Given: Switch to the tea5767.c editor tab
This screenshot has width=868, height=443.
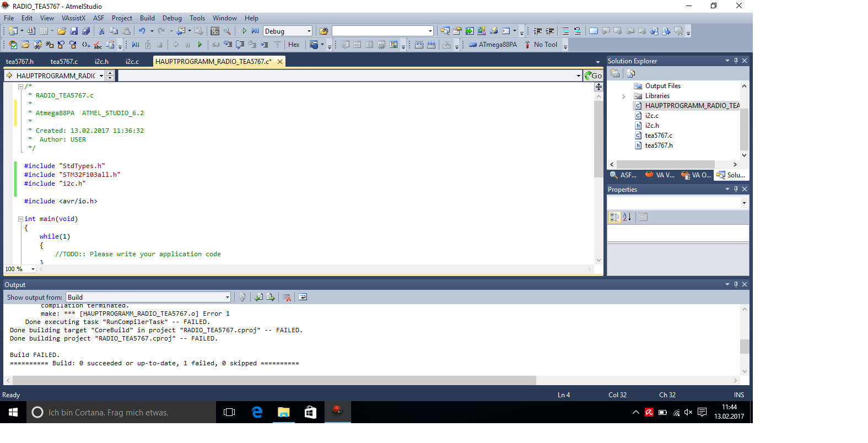Looking at the screenshot, I should click(64, 62).
